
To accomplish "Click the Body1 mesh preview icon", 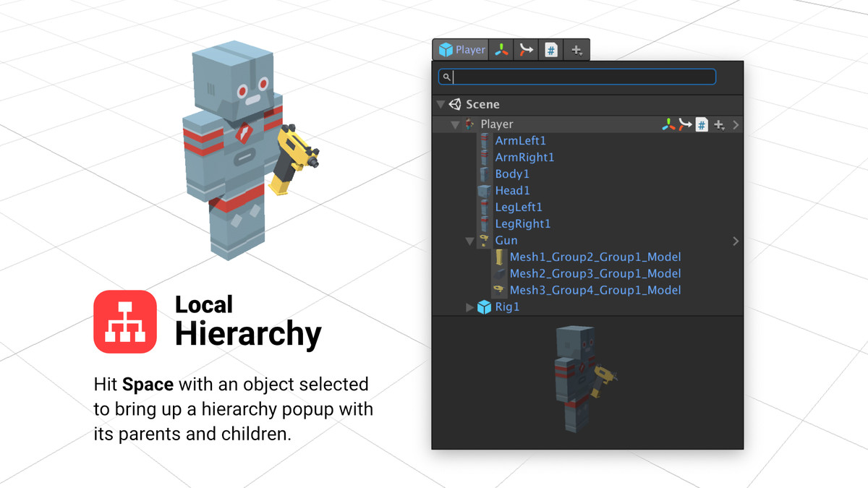I will click(x=485, y=174).
